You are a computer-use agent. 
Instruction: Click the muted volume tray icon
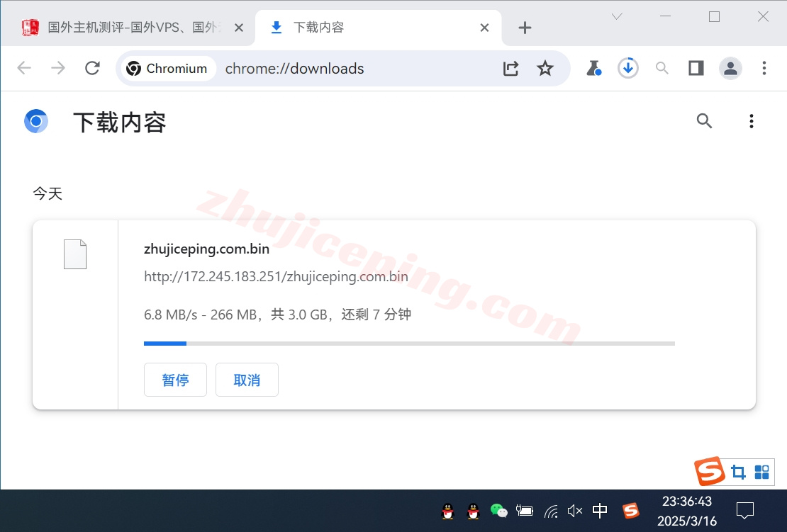[x=575, y=511]
